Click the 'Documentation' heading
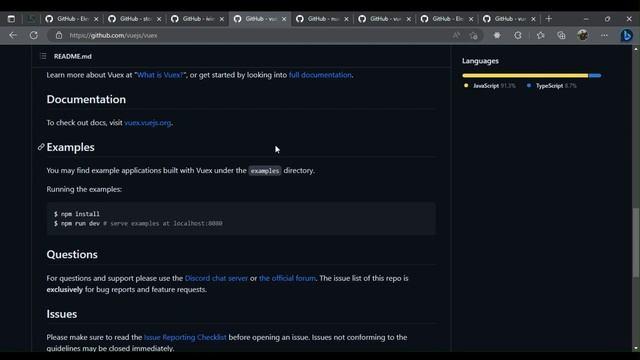 pyautogui.click(x=86, y=99)
